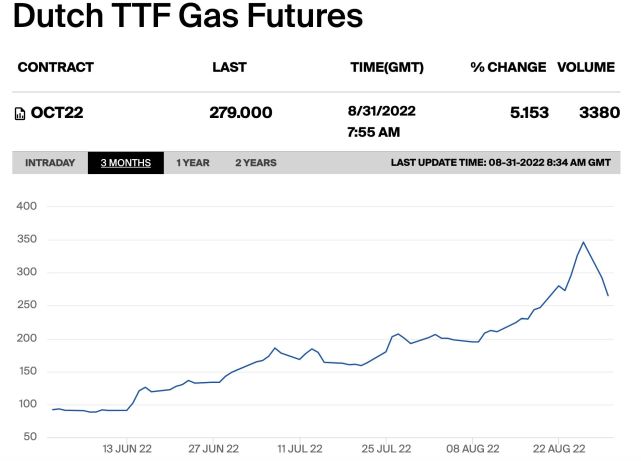The width and height of the screenshot is (641, 461).
Task: Click the Dutch TTF Gas Futures title
Action: [x=187, y=17]
